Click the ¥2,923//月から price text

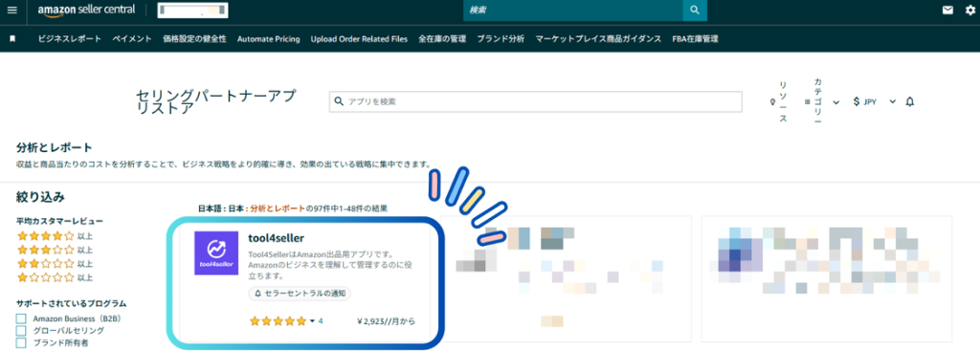pyautogui.click(x=386, y=321)
